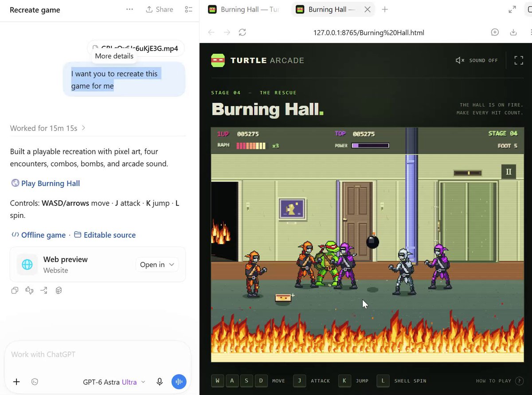Image resolution: width=532 pixels, height=395 pixels.
Task: Click the download icon in browser toolbar
Action: 513,32
